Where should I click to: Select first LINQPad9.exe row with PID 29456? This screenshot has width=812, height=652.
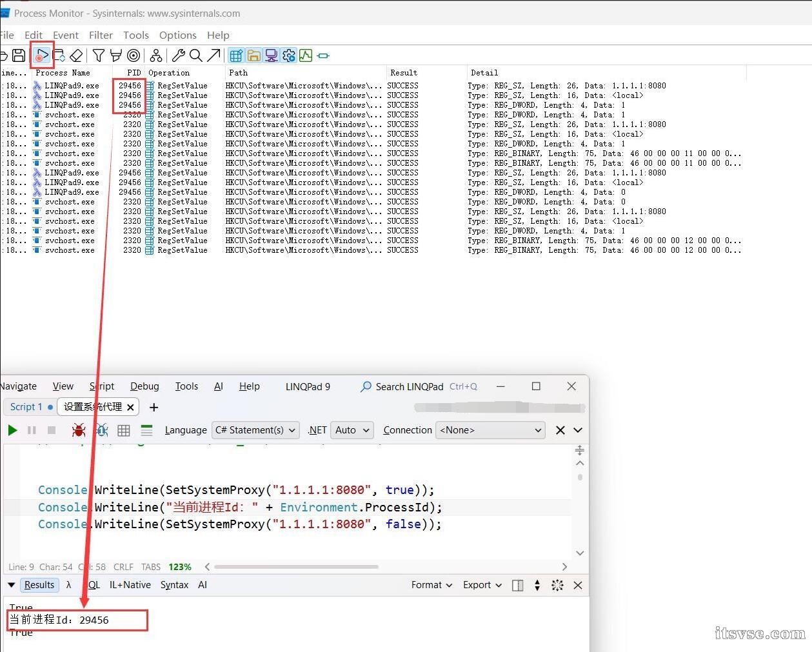click(x=374, y=85)
